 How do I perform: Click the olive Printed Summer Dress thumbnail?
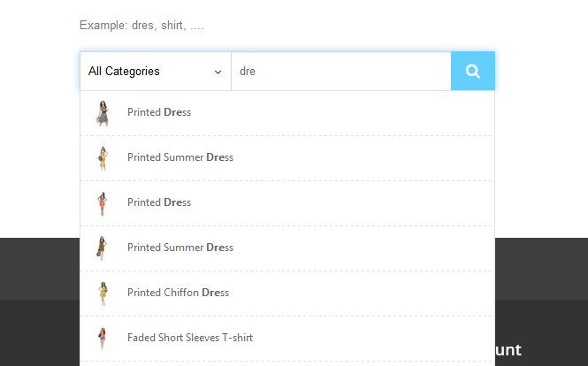103,248
